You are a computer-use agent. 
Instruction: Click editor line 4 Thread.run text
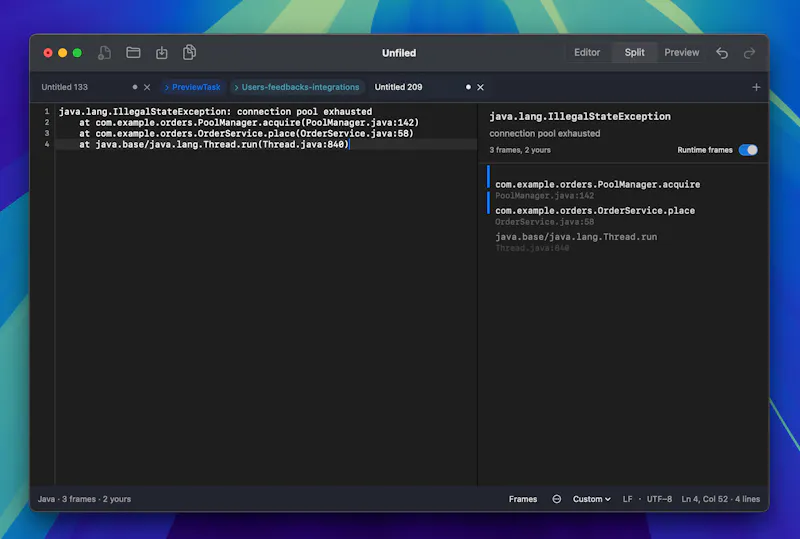point(213,144)
